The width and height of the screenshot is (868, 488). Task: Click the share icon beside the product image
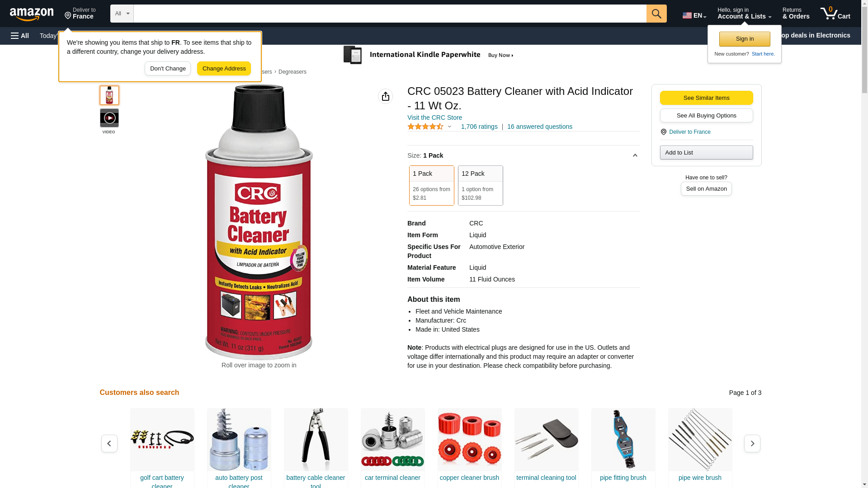(x=386, y=96)
